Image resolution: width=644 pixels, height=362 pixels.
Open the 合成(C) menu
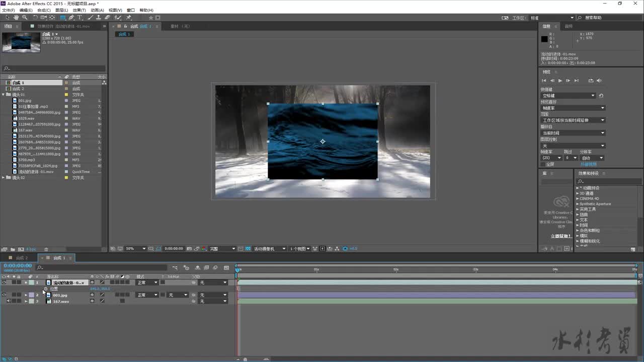coord(44,10)
